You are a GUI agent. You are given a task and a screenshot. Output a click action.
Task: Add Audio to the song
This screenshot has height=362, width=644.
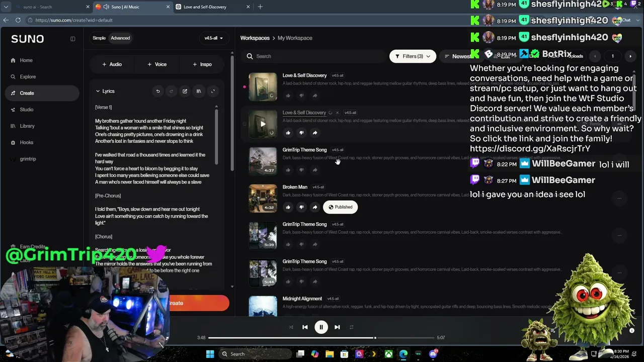point(112,64)
